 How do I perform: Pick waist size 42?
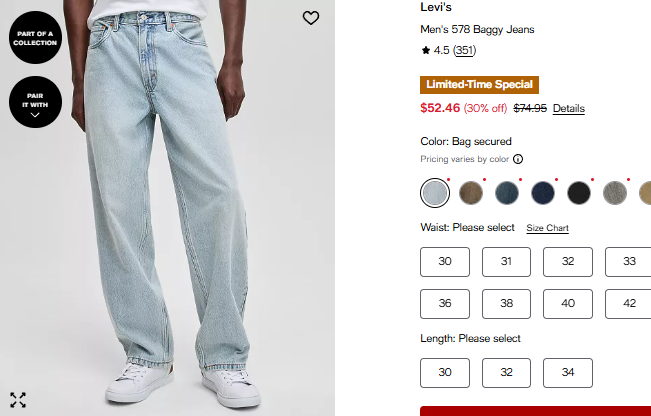[x=629, y=303]
